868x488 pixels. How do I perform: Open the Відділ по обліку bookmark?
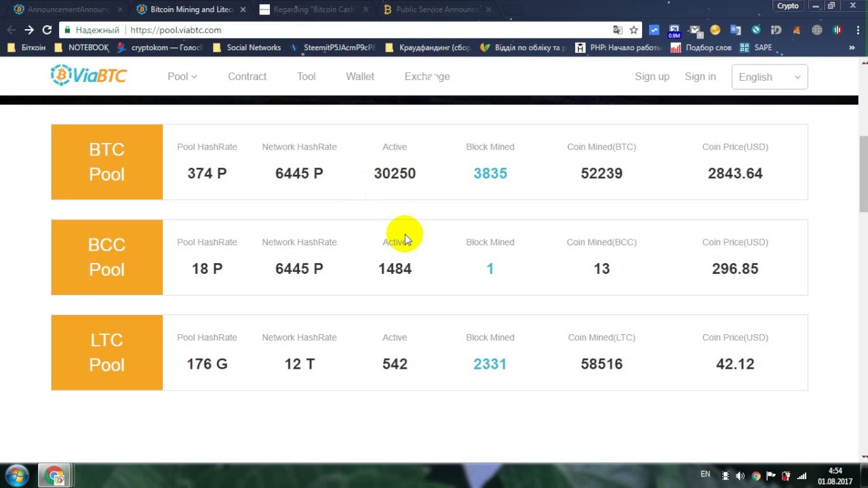[x=523, y=47]
